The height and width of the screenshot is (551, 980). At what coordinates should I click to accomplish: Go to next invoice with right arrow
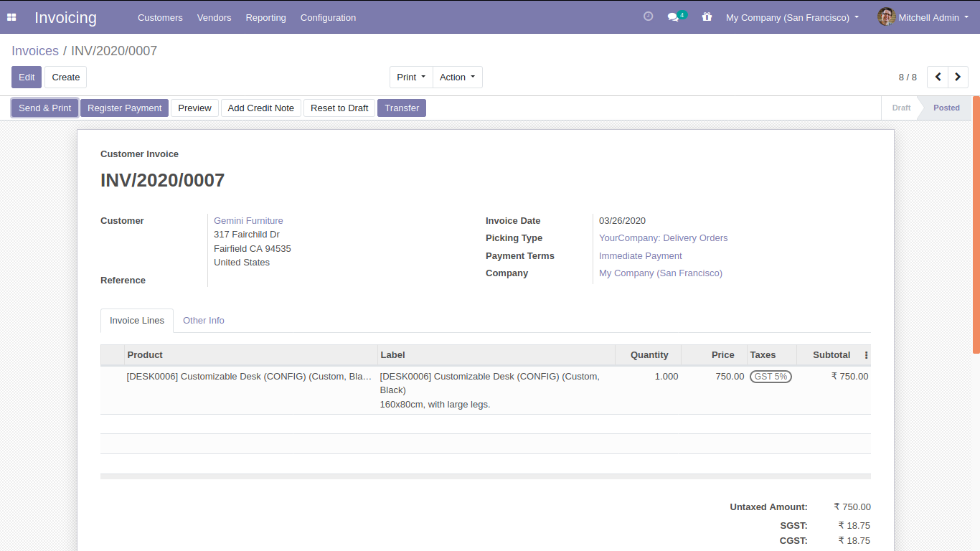pyautogui.click(x=958, y=77)
